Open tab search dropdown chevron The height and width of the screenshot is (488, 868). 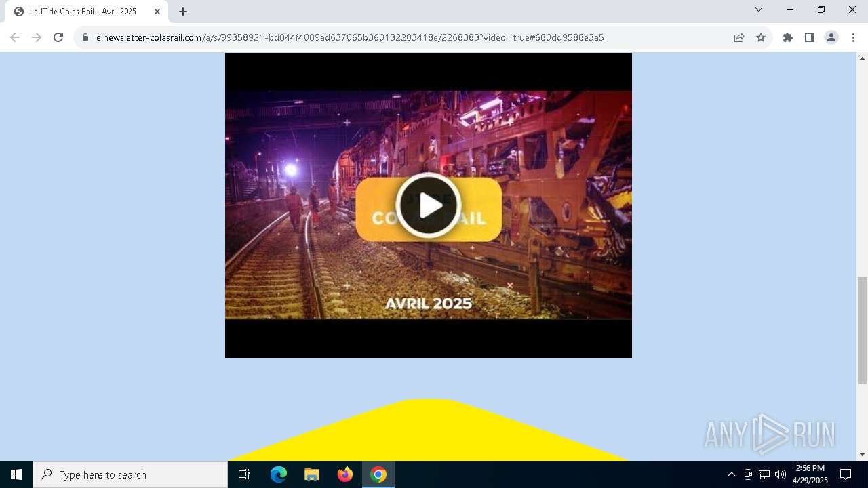click(759, 10)
